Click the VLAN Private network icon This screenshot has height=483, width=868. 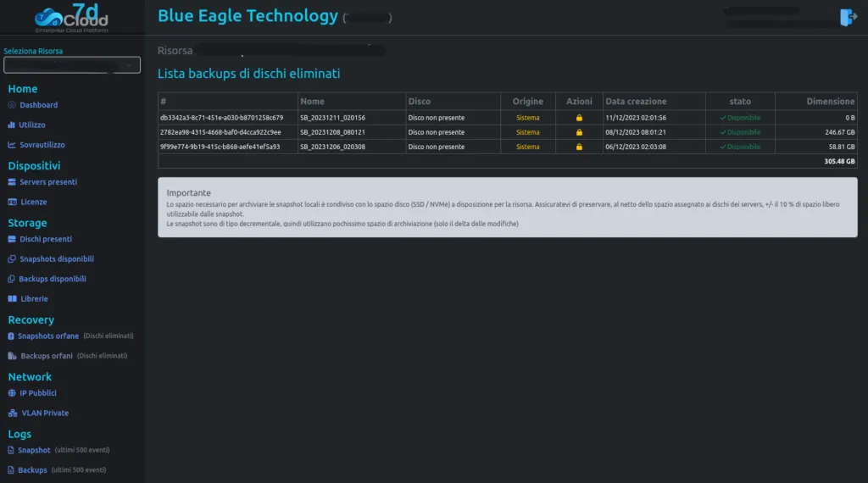[x=12, y=414]
